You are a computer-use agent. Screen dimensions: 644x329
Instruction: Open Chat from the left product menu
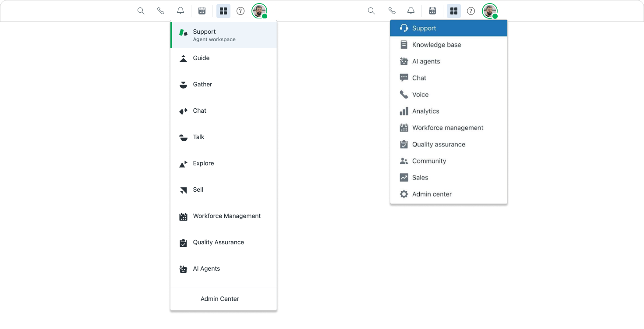coord(223,111)
